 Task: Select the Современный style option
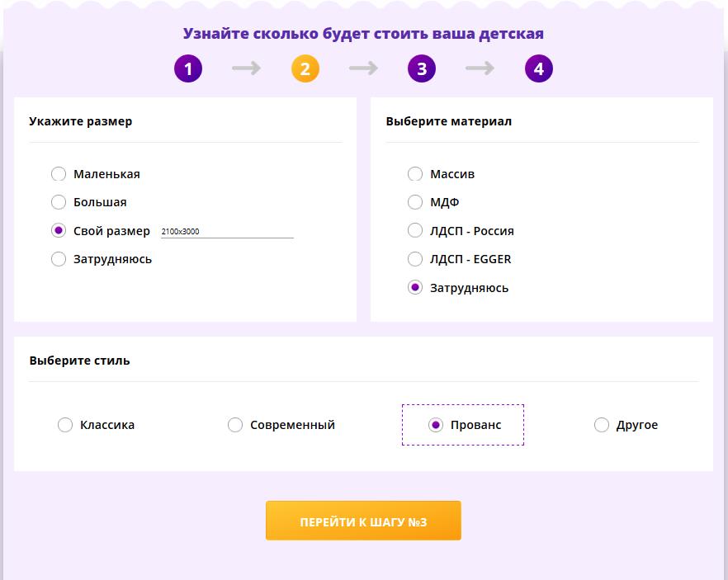pyautogui.click(x=235, y=425)
